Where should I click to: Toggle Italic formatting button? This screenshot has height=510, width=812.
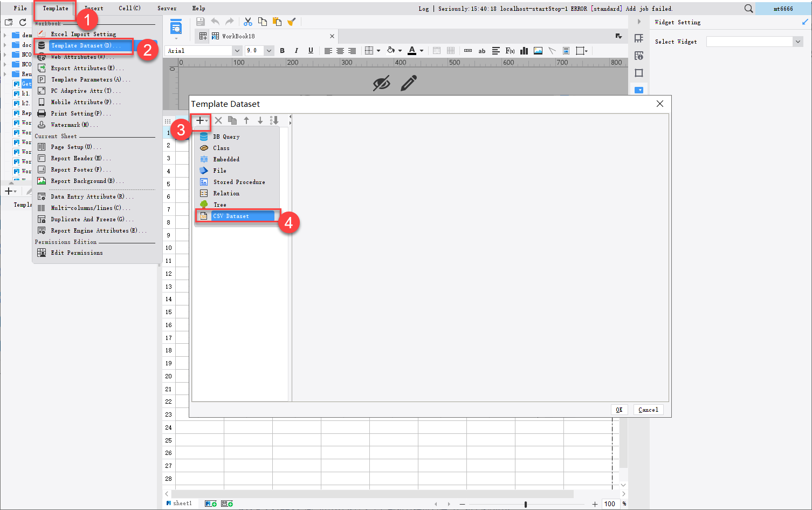tap(296, 51)
